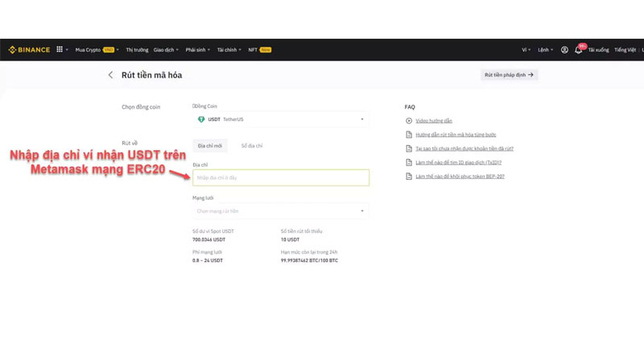Go back with the left arrow icon
The width and height of the screenshot is (644, 345).
click(x=110, y=75)
